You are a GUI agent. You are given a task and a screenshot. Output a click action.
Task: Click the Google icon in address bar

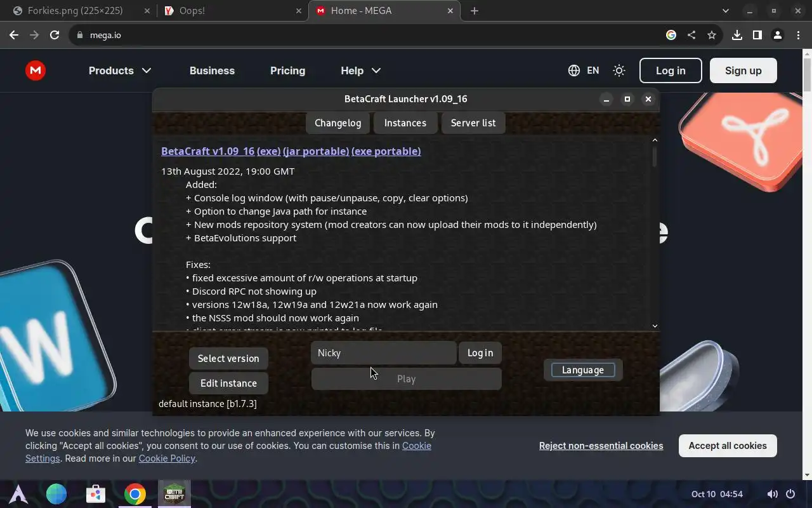(671, 35)
